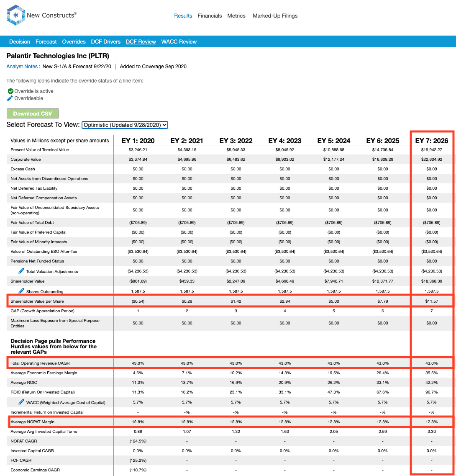Screen dimensions: 456x476
Task: Click the $11.57 per share value
Action: (x=432, y=301)
